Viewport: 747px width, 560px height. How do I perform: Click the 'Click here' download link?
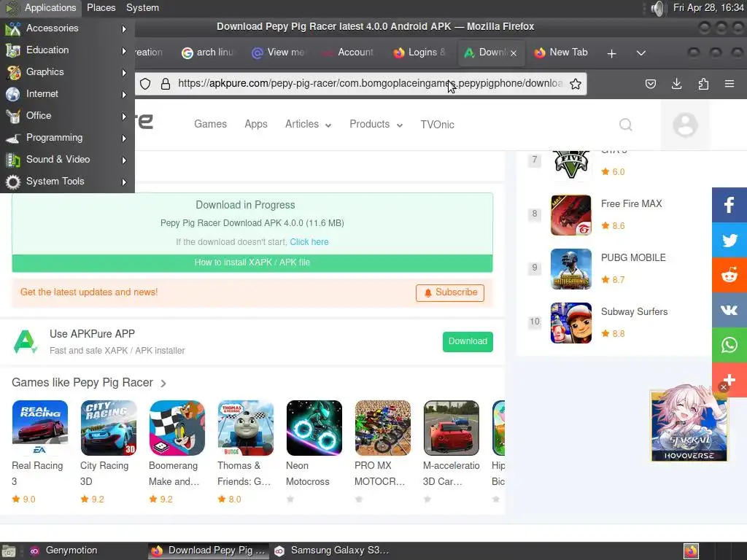coord(309,242)
